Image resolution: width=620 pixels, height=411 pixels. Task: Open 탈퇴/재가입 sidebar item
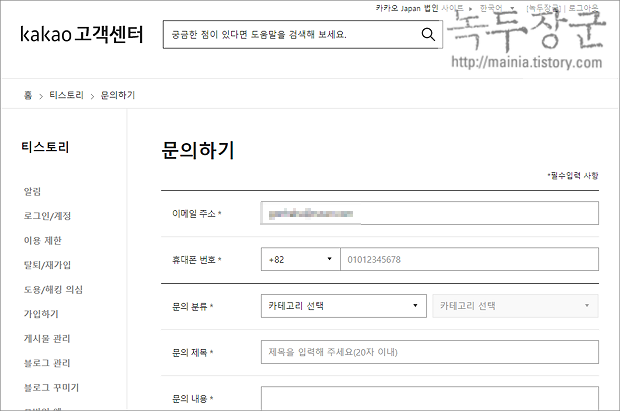click(47, 265)
